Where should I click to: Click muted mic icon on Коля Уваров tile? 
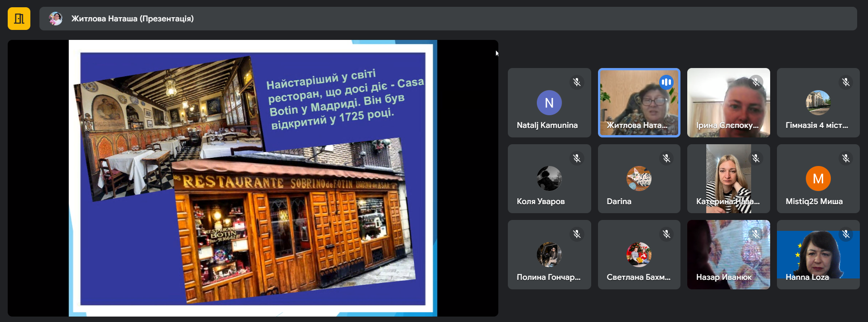(576, 158)
